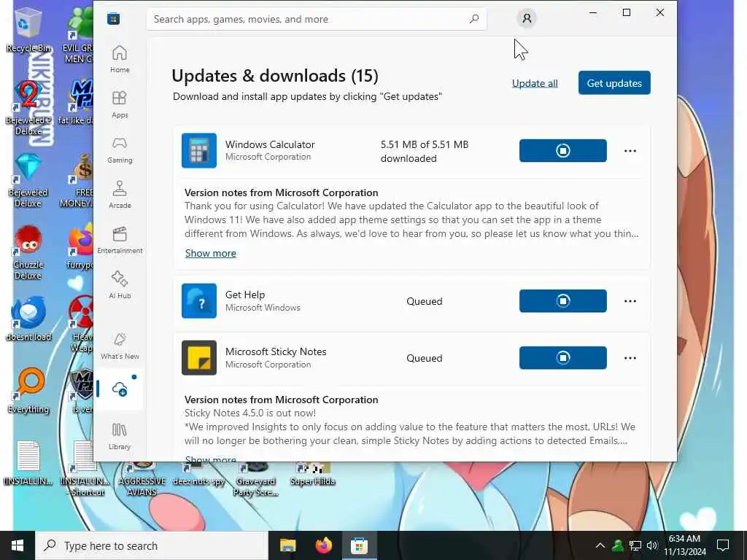Click the Update all link
Screen dimensions: 747x560
point(535,83)
